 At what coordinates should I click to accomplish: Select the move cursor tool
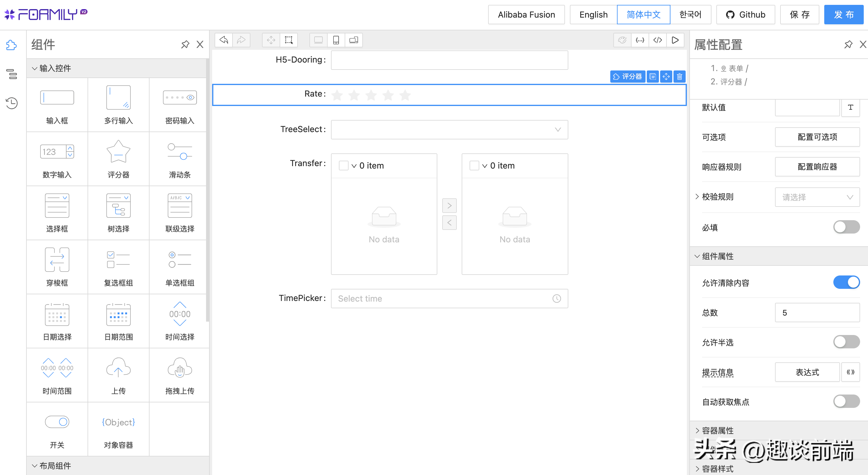point(271,40)
